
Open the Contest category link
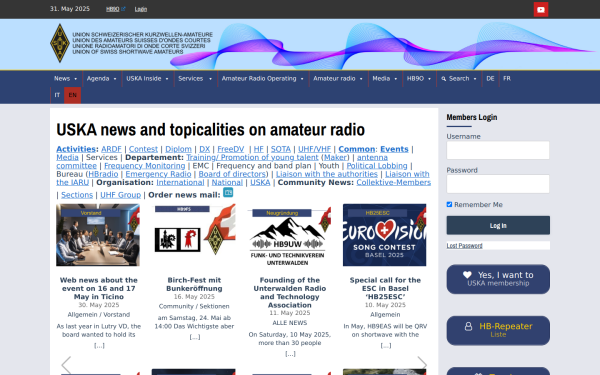pos(143,149)
